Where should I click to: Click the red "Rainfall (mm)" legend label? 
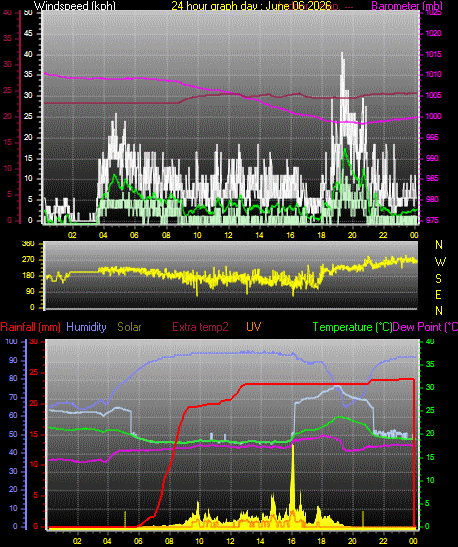31,327
